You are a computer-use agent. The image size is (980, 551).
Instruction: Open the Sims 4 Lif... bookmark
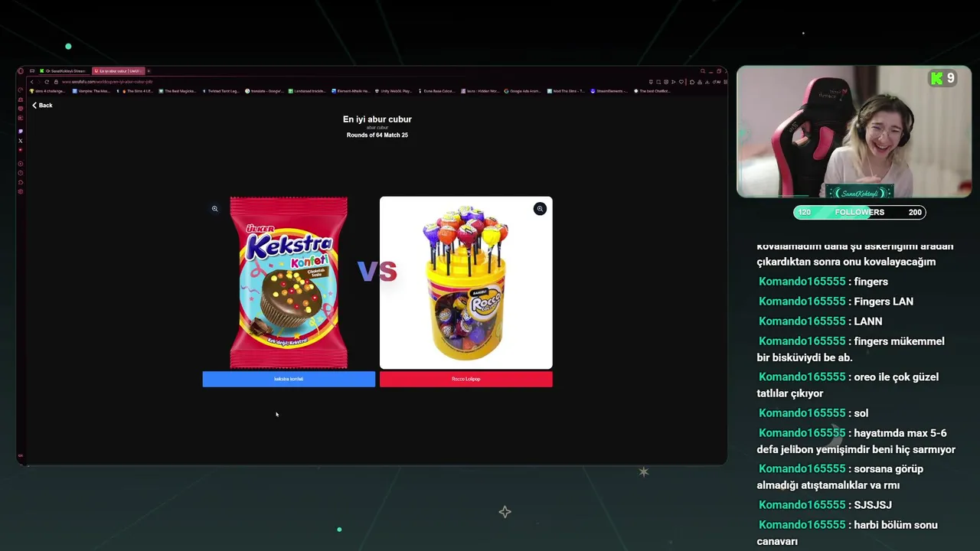135,91
